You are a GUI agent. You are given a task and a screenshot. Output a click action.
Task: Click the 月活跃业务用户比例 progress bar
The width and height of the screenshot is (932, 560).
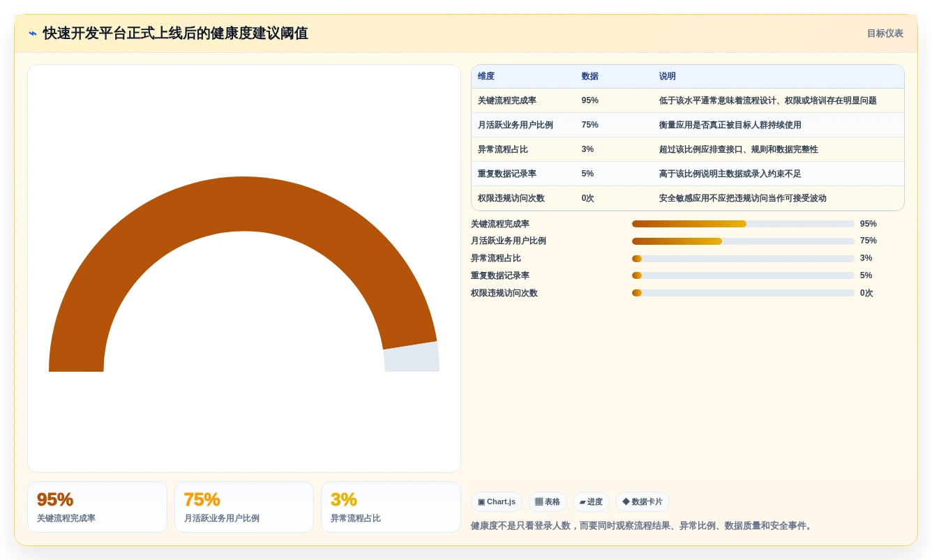coord(743,241)
